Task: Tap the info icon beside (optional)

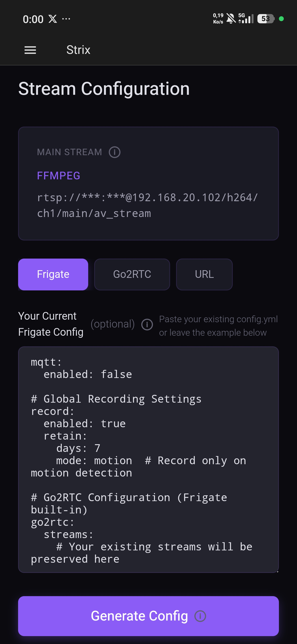Action: click(x=147, y=325)
